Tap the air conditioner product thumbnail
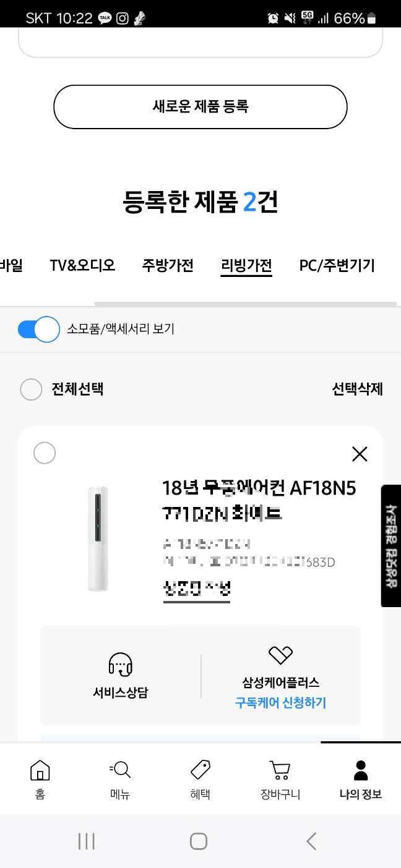Viewport: 401px width, 868px height. pyautogui.click(x=98, y=538)
